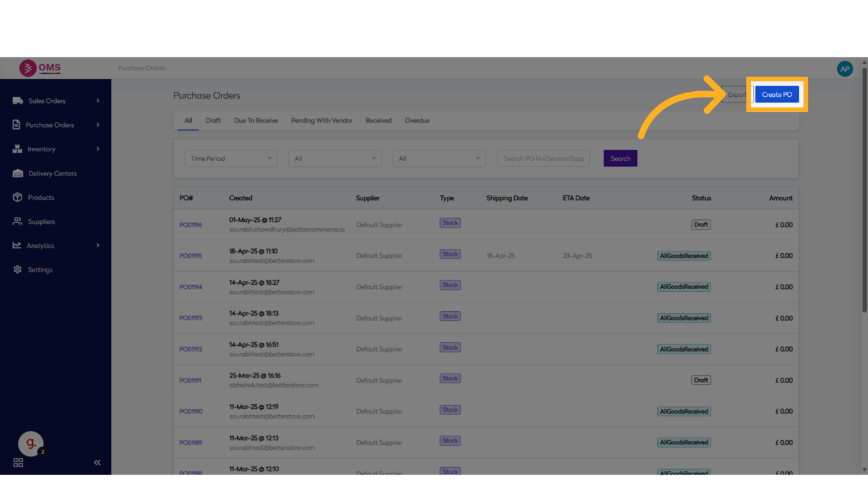Focus the Search PO No input field

[543, 158]
